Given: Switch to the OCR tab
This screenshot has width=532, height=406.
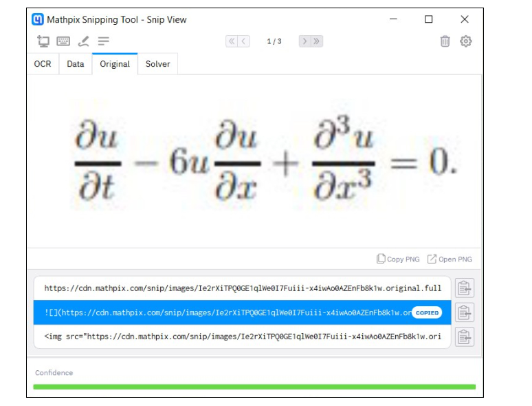Looking at the screenshot, I should coord(43,64).
